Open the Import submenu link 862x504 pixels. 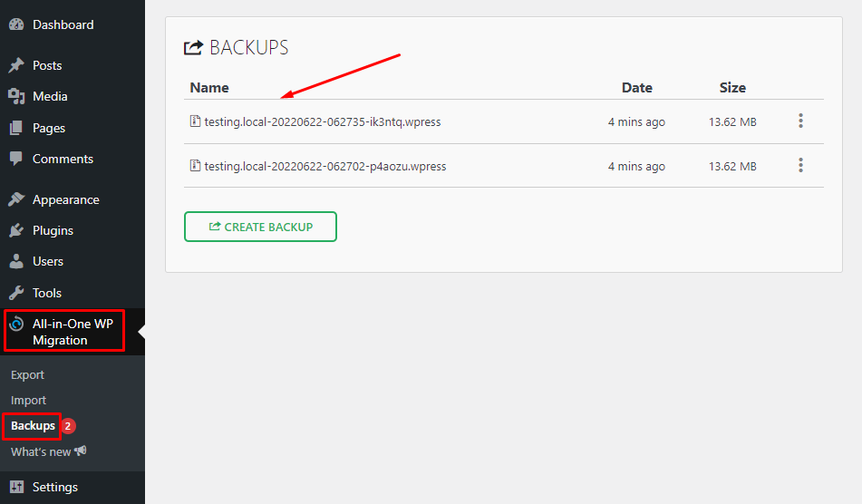[29, 400]
